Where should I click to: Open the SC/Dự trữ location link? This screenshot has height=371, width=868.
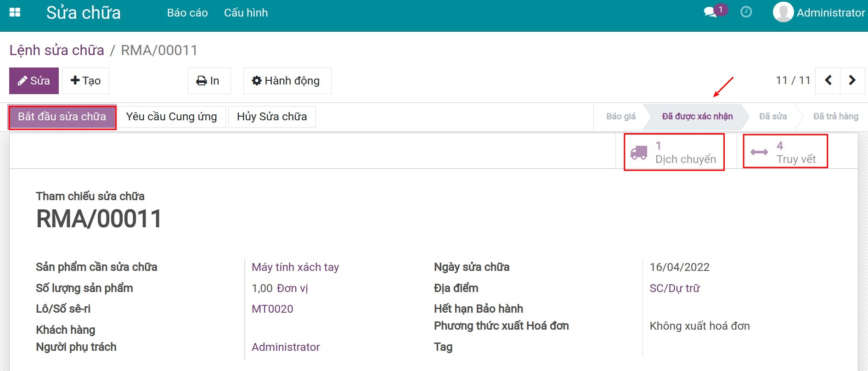pos(675,288)
